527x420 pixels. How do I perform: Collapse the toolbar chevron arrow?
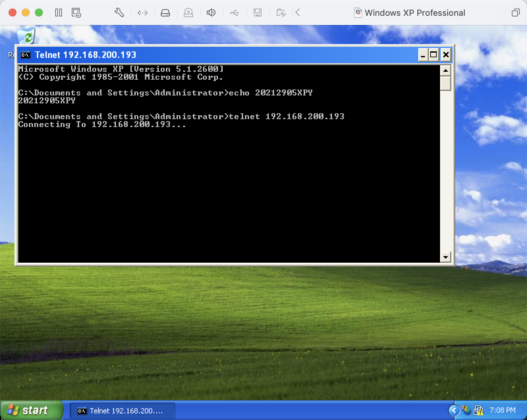tap(298, 13)
